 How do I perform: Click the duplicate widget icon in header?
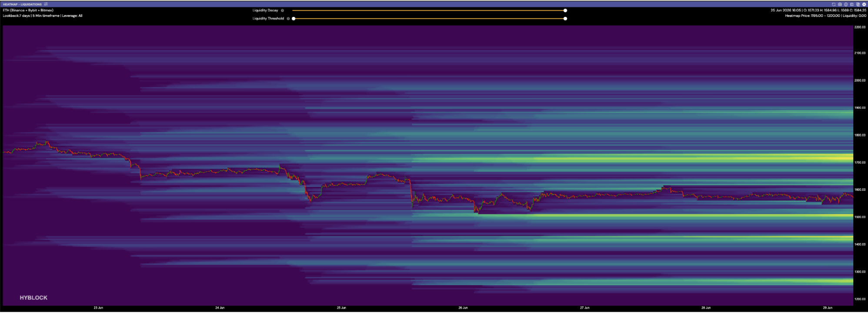tap(858, 4)
